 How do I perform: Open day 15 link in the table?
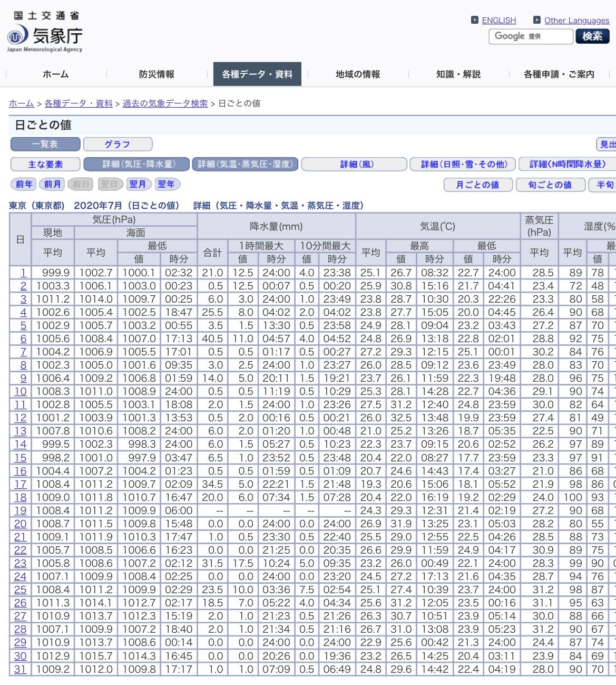pyautogui.click(x=21, y=458)
